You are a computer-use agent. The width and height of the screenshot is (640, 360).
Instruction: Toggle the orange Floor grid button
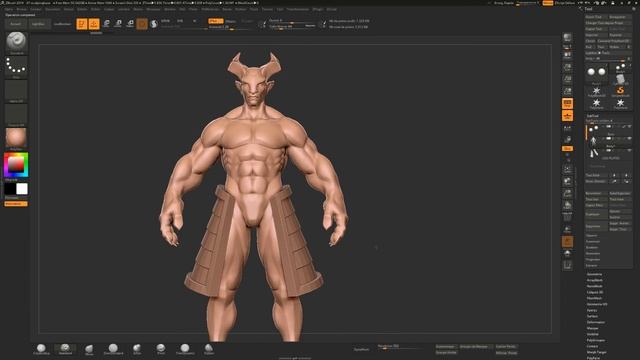[567, 116]
